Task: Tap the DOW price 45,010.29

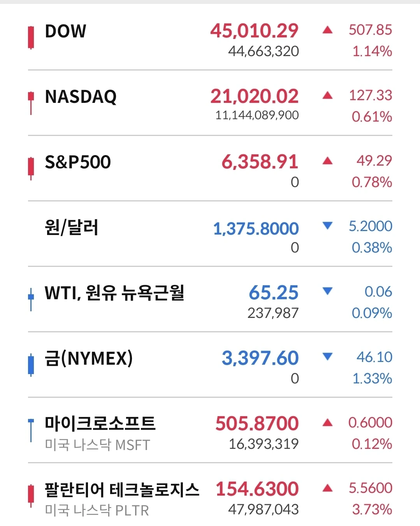Action: tap(255, 31)
